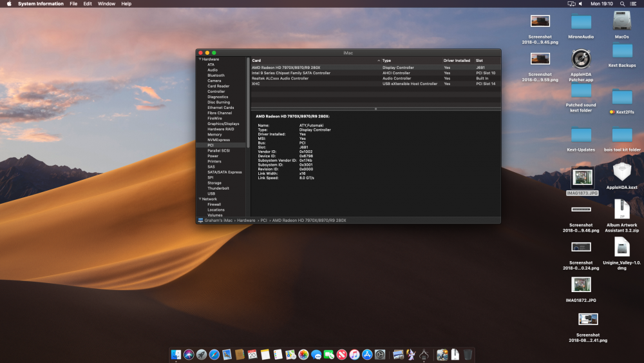Open Notes app in the dock
The height and width of the screenshot is (363, 644).
[x=265, y=355]
